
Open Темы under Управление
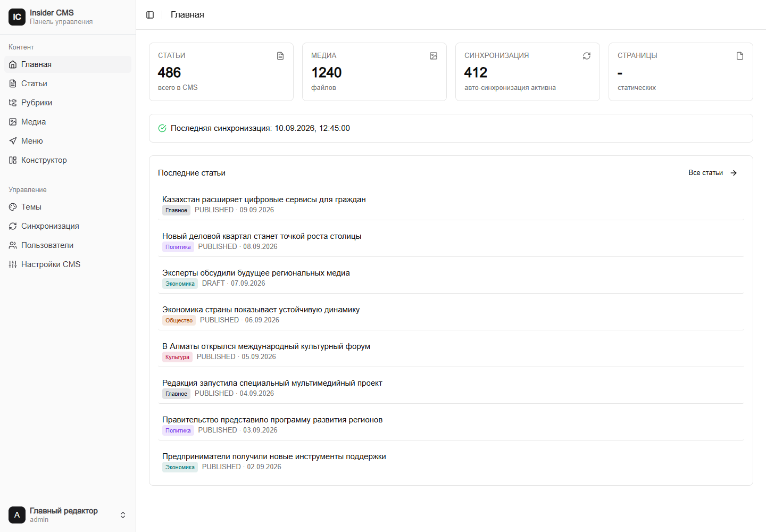(68, 207)
